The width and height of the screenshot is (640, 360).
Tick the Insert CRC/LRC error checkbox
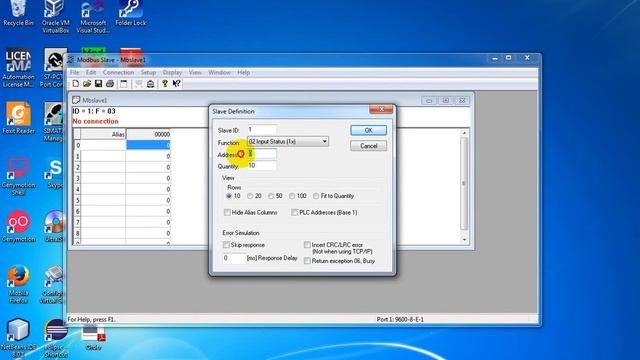[x=307, y=245]
